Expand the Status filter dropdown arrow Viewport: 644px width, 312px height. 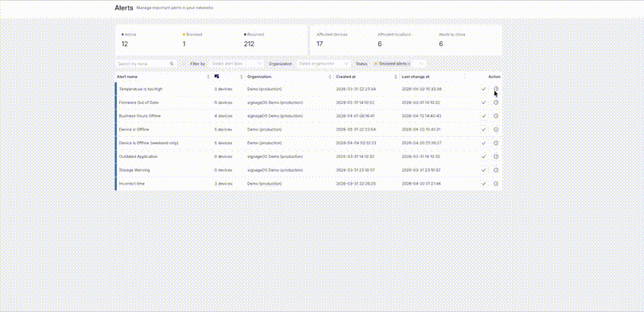(x=421, y=64)
